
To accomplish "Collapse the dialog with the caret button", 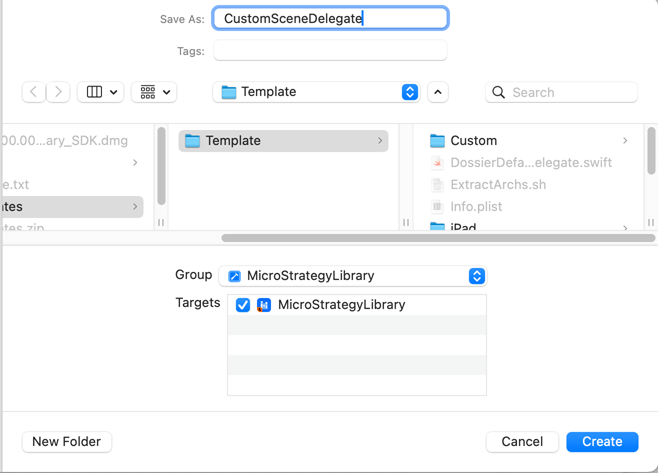I will tap(438, 92).
